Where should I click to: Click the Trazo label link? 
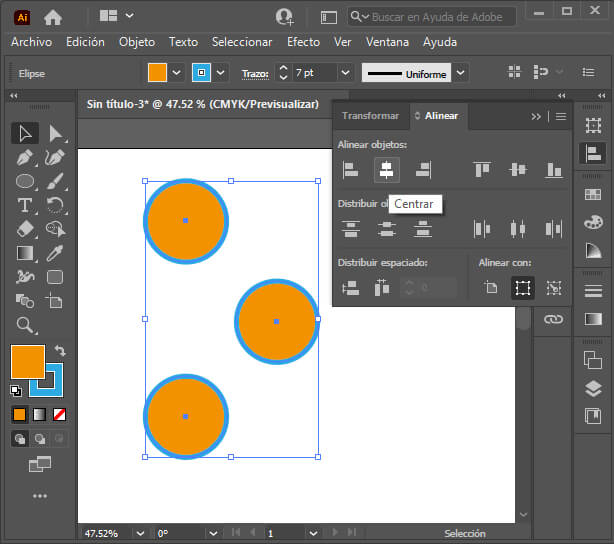[x=255, y=74]
